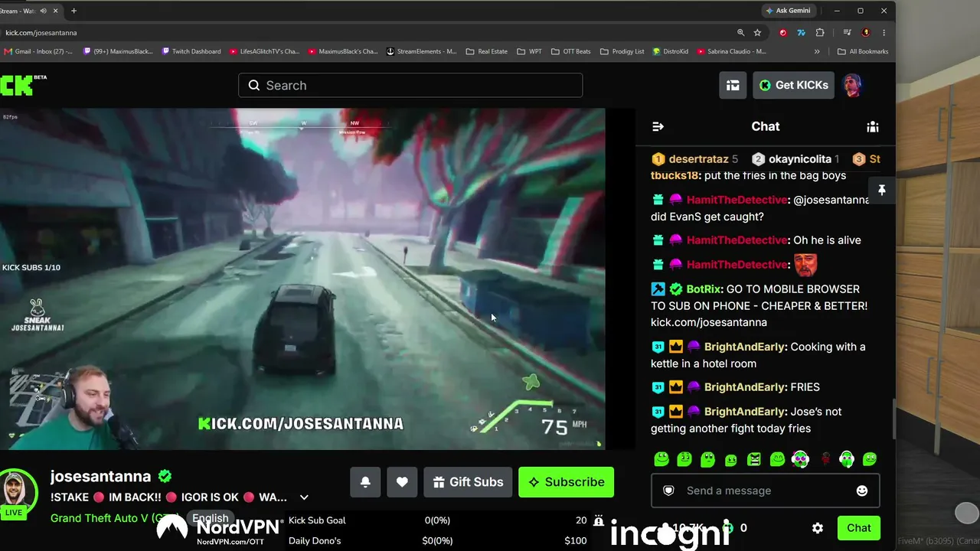
Task: Click the Ask Gemini button
Action: [x=788, y=11]
